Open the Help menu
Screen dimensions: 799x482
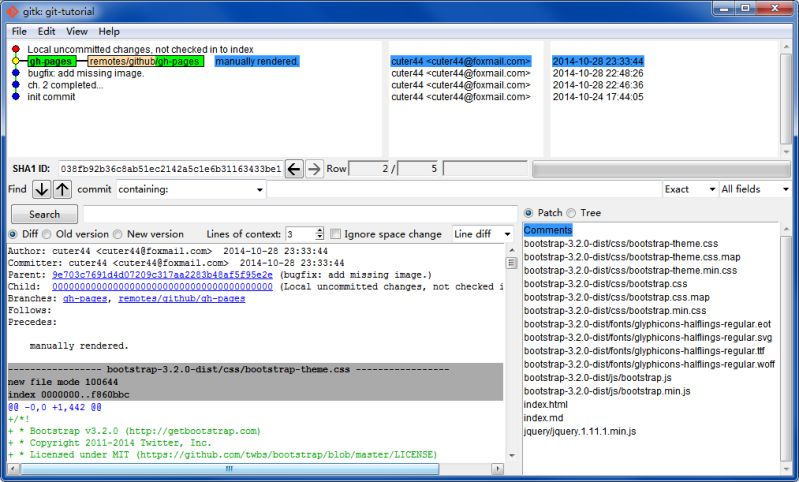click(x=109, y=32)
